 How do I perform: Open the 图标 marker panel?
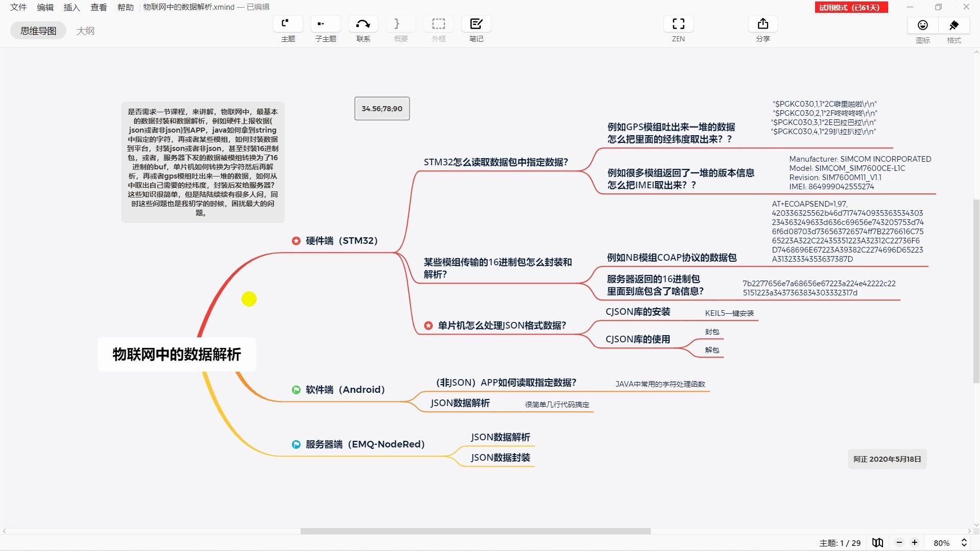click(x=923, y=25)
